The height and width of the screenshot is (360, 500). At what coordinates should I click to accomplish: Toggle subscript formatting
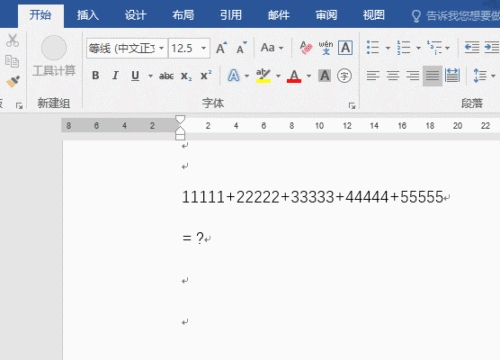[186, 76]
